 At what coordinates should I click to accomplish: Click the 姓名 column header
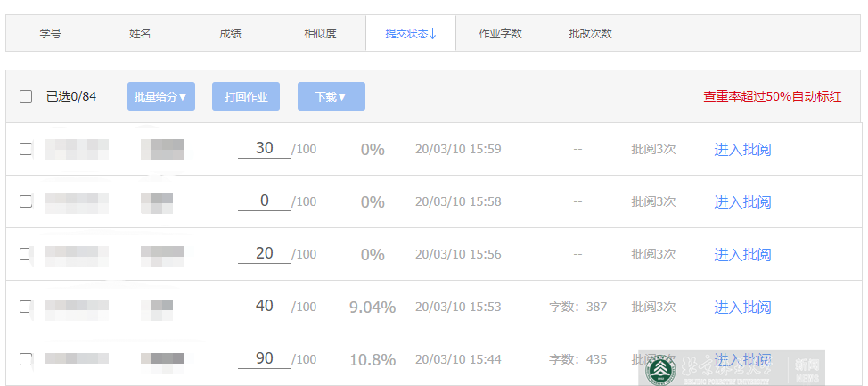pyautogui.click(x=140, y=34)
